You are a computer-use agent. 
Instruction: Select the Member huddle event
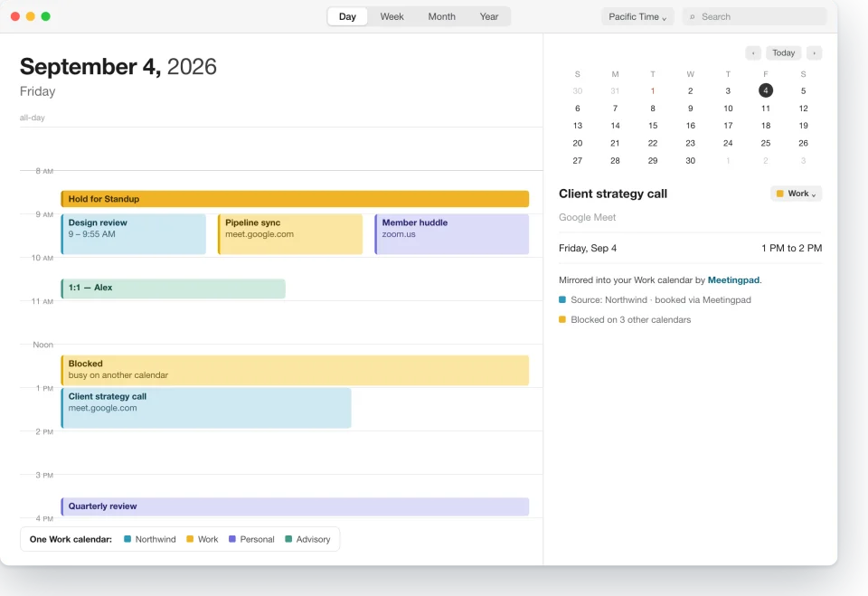452,234
